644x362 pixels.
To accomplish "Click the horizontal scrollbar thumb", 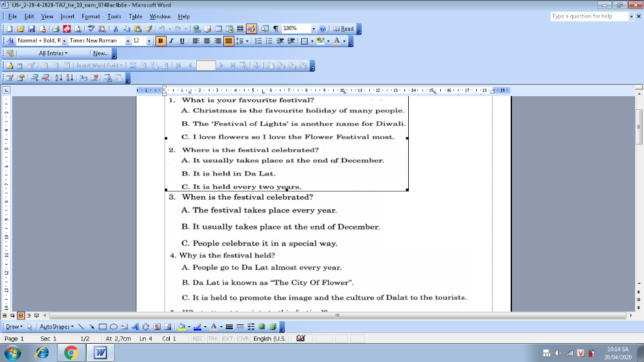I will coord(337,315).
